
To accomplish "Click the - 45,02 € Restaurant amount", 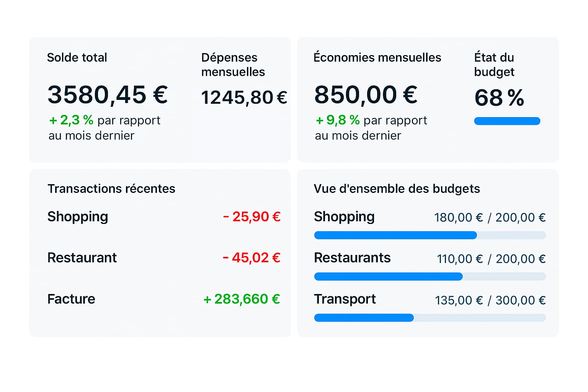I will click(252, 258).
